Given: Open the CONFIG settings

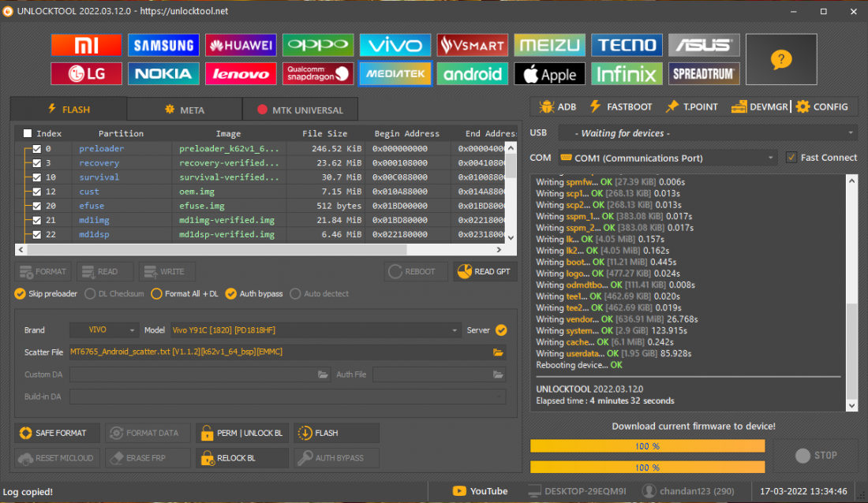Looking at the screenshot, I should (822, 106).
